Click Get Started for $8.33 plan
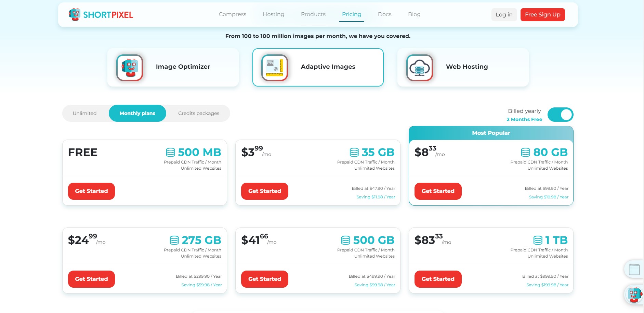Image resolution: width=644 pixels, height=313 pixels. coord(438,191)
